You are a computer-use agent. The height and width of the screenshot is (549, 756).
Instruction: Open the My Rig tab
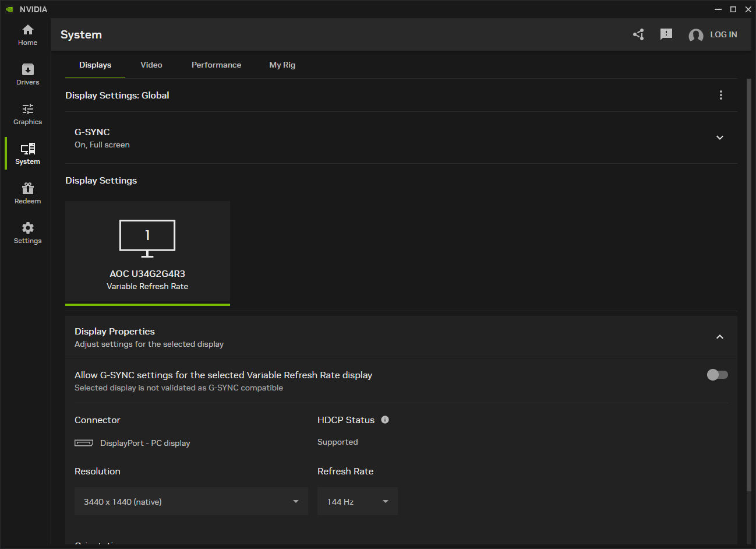[282, 65]
